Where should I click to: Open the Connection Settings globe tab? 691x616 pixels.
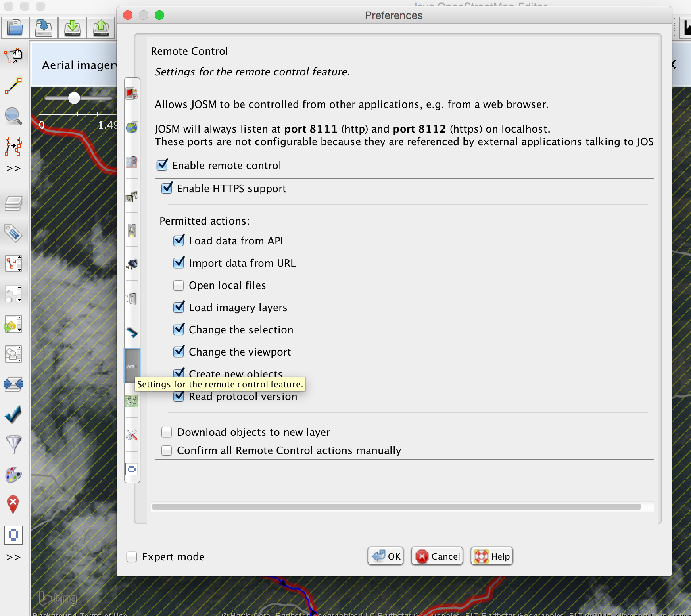pyautogui.click(x=132, y=128)
